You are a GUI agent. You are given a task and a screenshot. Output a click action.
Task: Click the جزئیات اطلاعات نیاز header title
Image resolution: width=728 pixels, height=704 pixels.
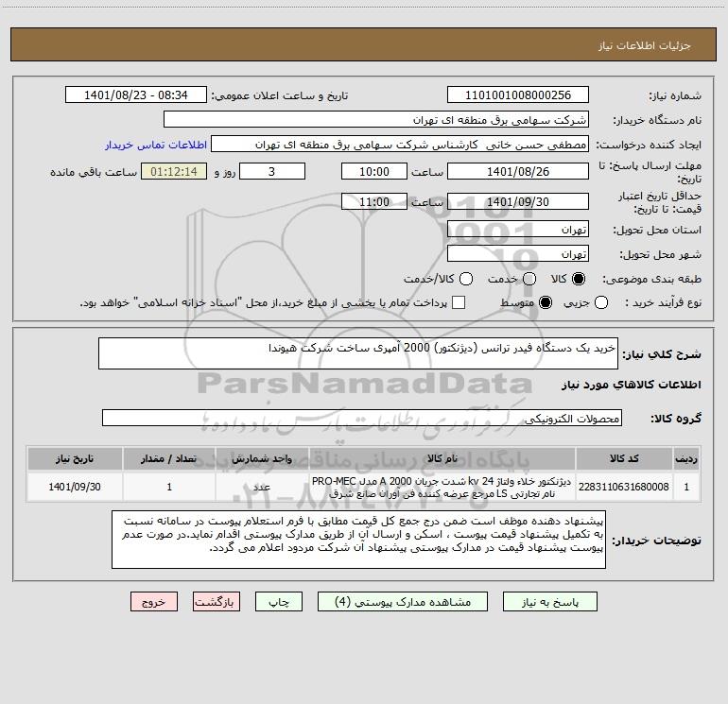tap(645, 45)
